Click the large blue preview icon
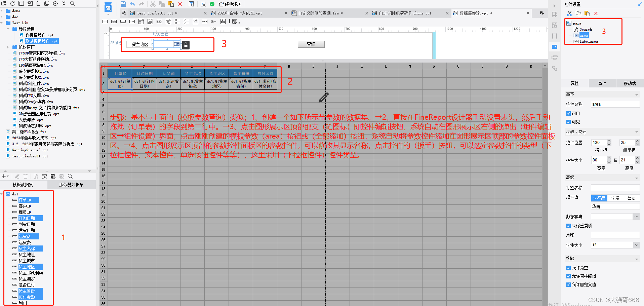The width and height of the screenshot is (644, 306). (108, 7)
